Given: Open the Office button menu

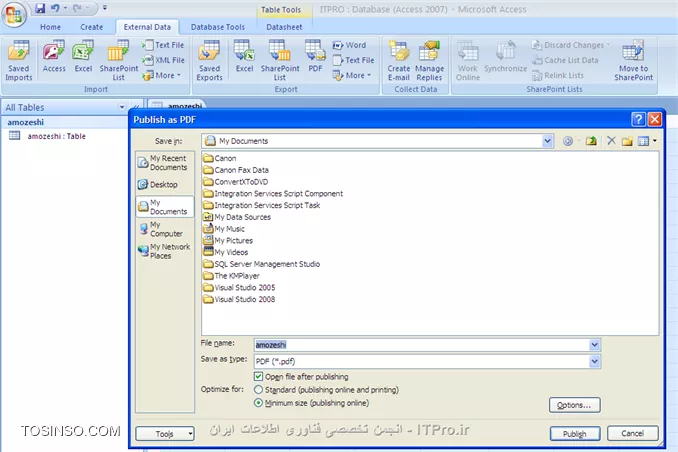Looking at the screenshot, I should (x=14, y=14).
